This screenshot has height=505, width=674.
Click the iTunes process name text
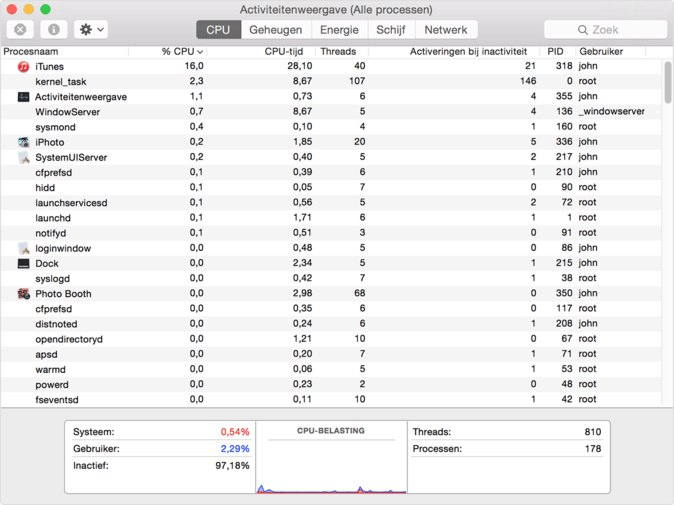pos(49,67)
